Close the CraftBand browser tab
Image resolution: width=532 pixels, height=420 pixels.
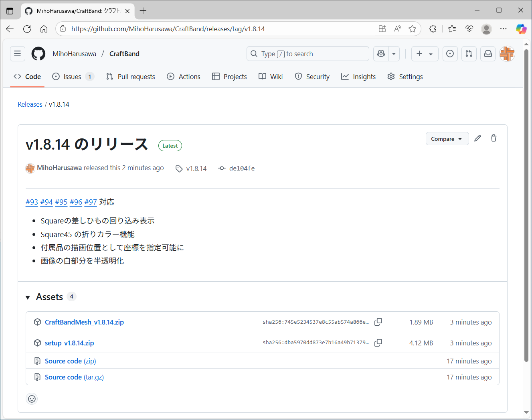(x=127, y=11)
